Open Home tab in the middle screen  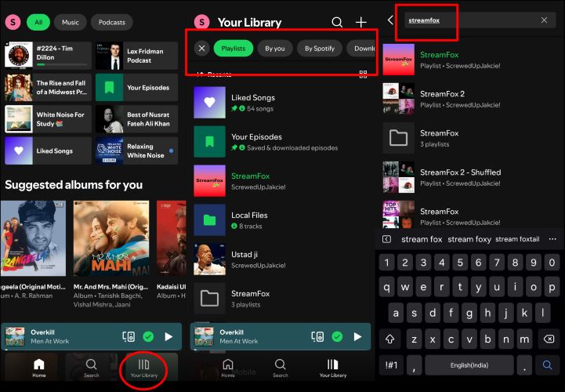[x=228, y=368]
